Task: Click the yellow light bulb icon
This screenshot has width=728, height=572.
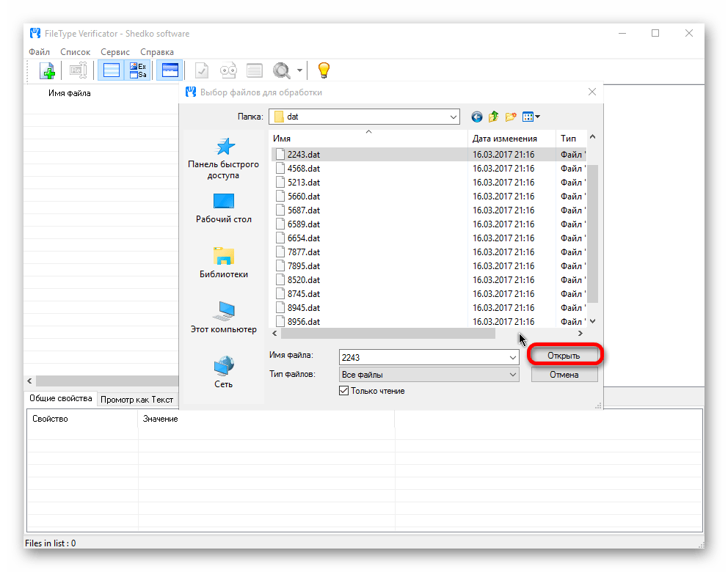Action: 324,70
